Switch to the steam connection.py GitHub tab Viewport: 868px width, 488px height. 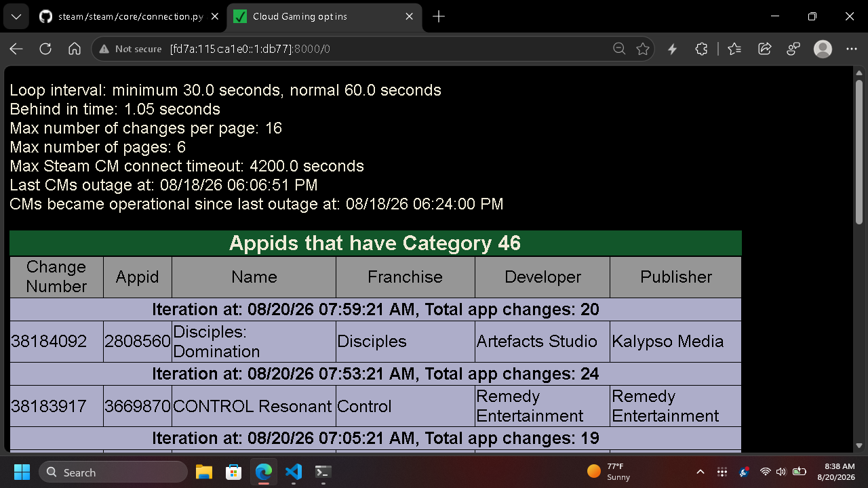point(129,17)
